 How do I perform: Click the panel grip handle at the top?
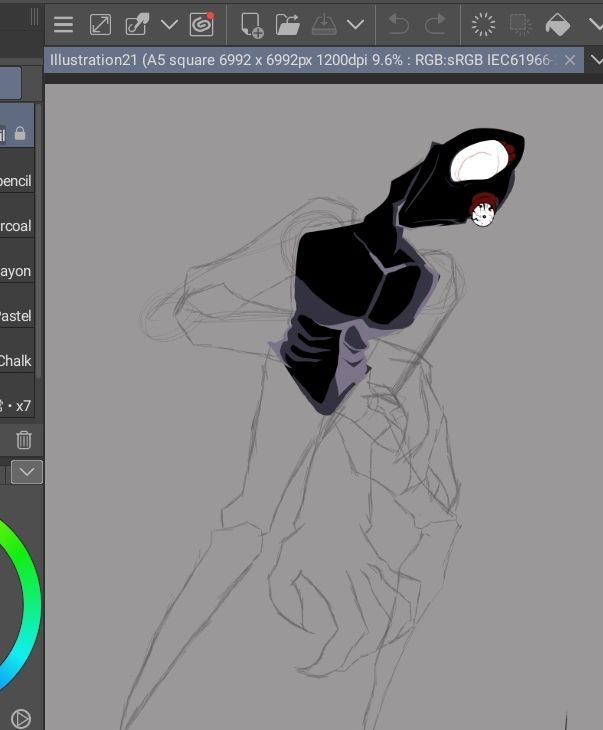pos(34,18)
